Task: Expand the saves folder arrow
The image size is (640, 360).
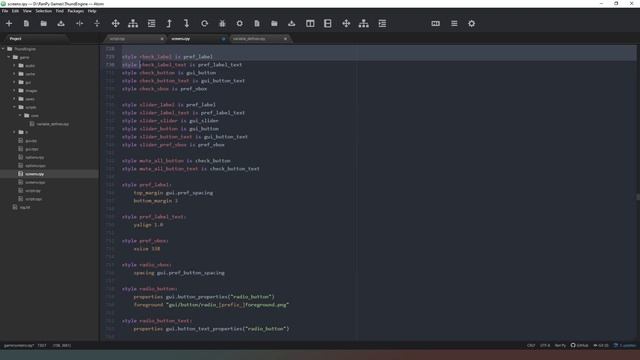Action: (14, 99)
